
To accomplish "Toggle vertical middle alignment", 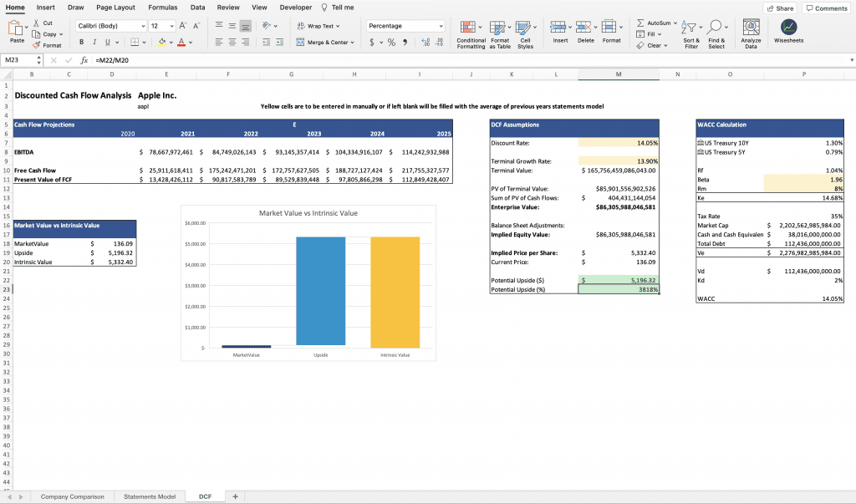I will tap(232, 26).
